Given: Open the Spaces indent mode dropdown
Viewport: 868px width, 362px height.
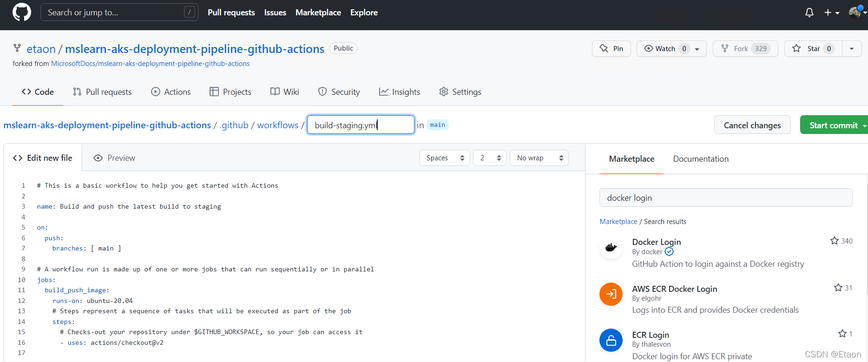Looking at the screenshot, I should 445,158.
